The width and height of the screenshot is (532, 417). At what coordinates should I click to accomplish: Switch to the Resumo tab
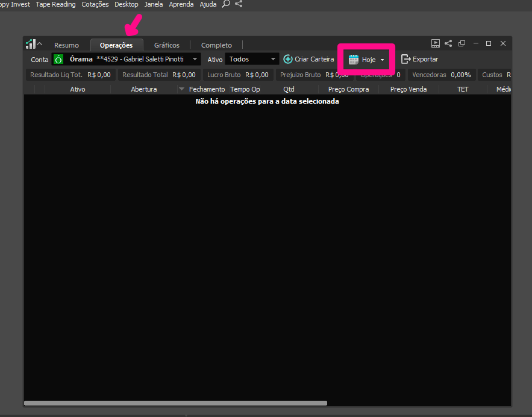[x=66, y=45]
